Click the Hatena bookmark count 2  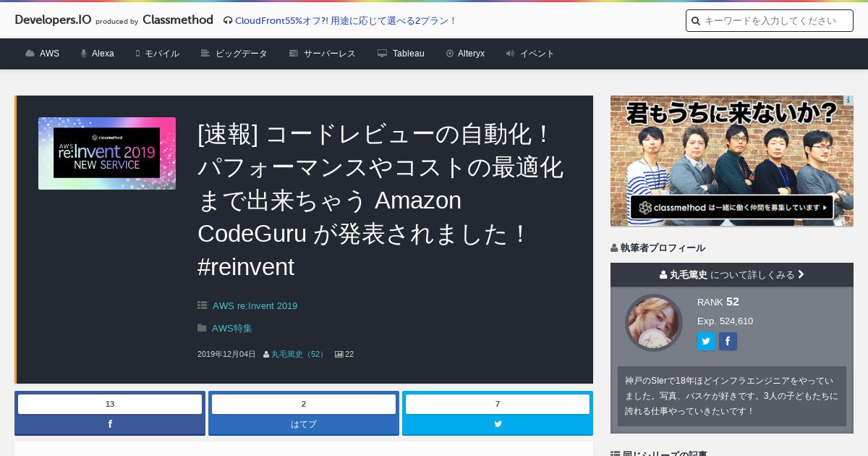(x=304, y=404)
